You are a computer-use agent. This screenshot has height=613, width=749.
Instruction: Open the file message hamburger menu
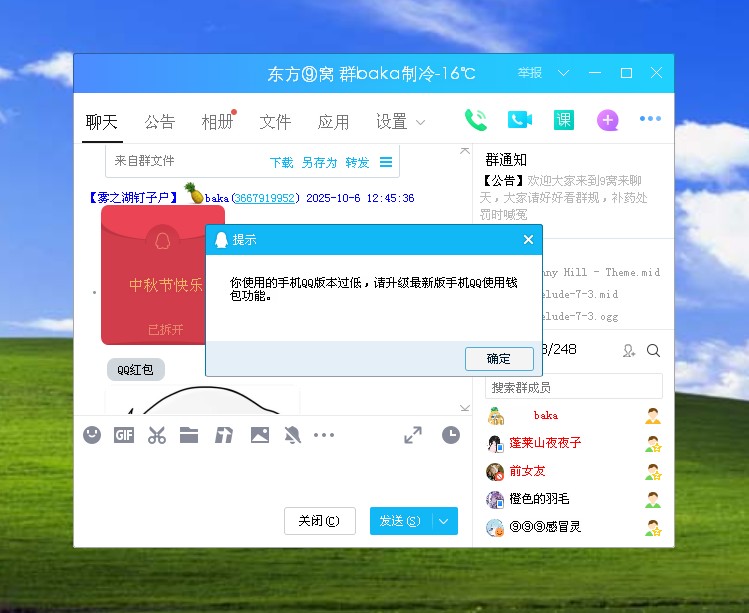point(386,162)
